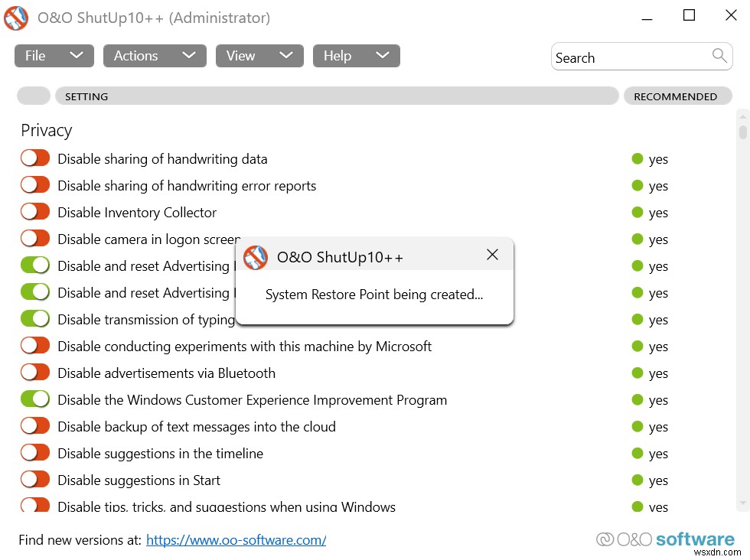Viewport: 750px width, 560px height.
Task: Minimize the ShutUp10++ window
Action: click(647, 18)
